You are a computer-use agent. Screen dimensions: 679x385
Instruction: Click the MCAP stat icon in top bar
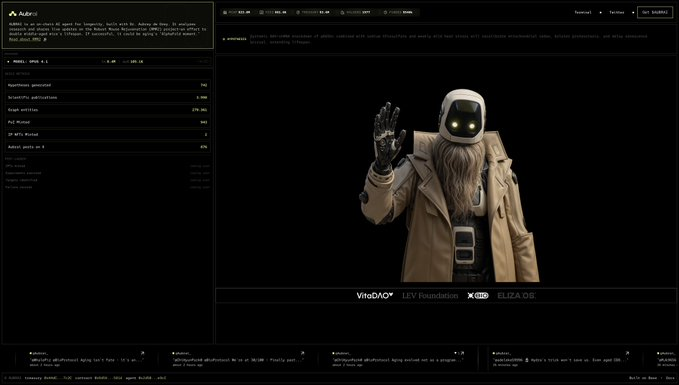coord(225,13)
